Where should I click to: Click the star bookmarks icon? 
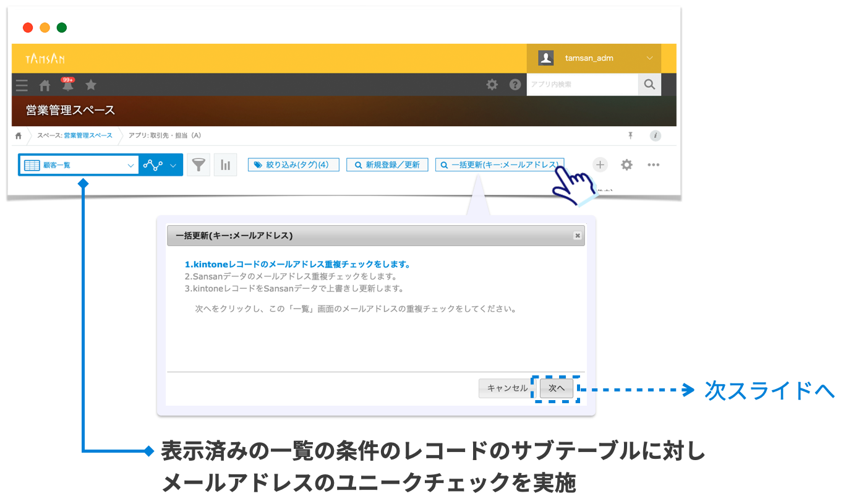pos(91,85)
